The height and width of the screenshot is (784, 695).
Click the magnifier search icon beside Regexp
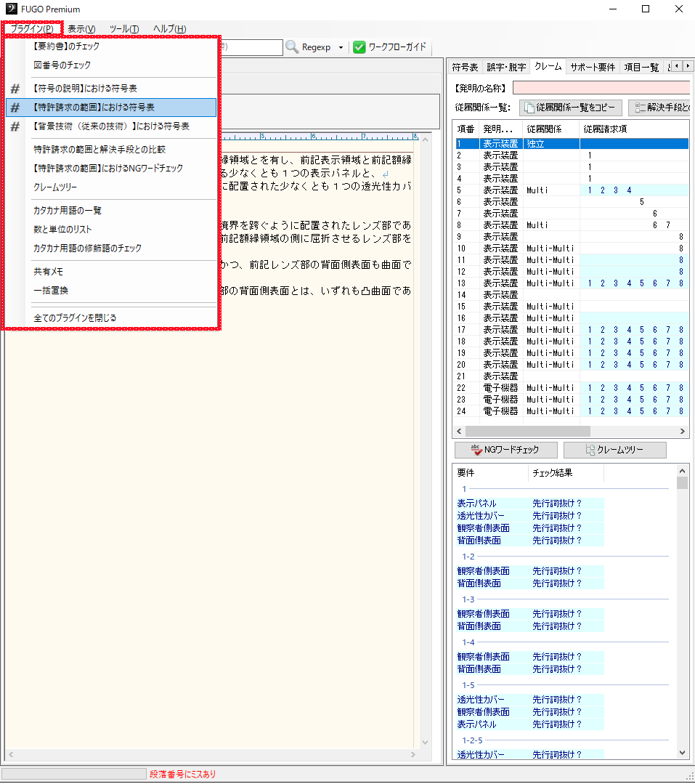pyautogui.click(x=292, y=47)
